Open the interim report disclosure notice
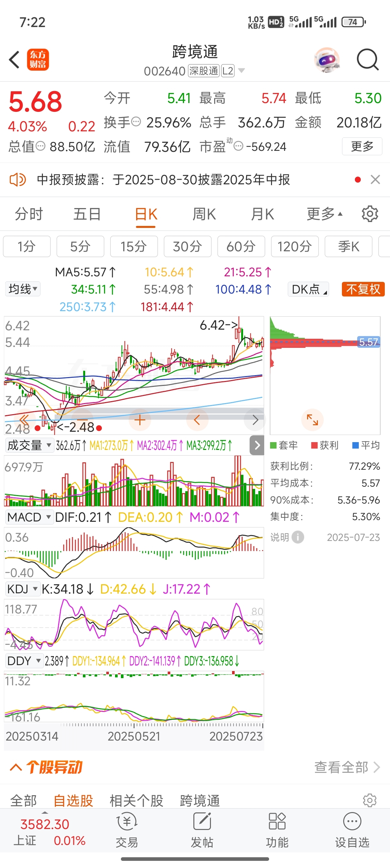Image resolution: width=390 pixels, height=868 pixels. [x=163, y=179]
